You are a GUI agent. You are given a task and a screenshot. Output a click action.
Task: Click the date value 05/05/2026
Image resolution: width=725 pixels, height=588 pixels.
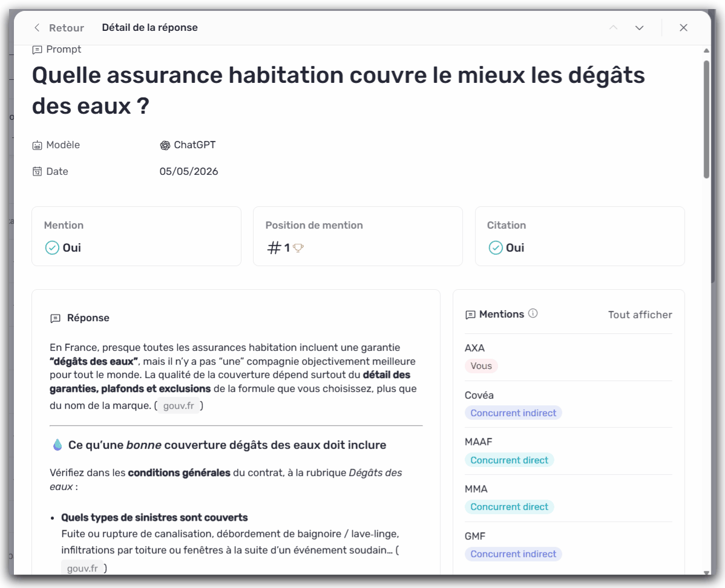189,172
